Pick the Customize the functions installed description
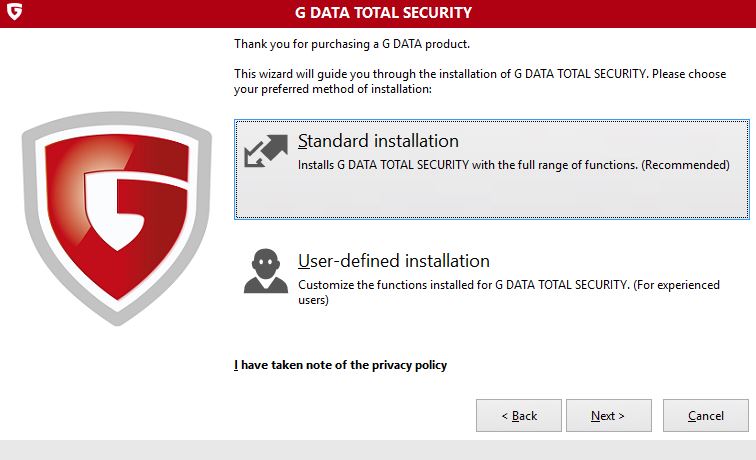Image resolution: width=756 pixels, height=460 pixels. click(509, 292)
